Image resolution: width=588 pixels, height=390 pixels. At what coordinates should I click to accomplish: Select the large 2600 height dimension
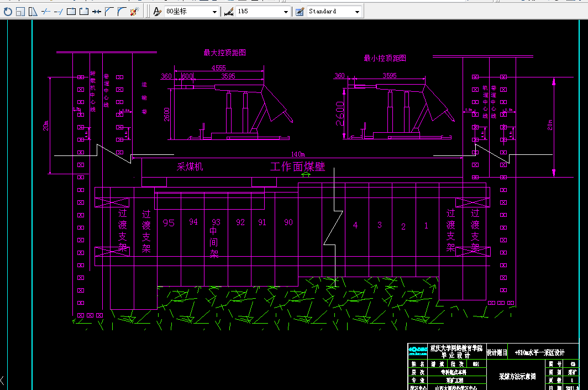pyautogui.click(x=340, y=113)
